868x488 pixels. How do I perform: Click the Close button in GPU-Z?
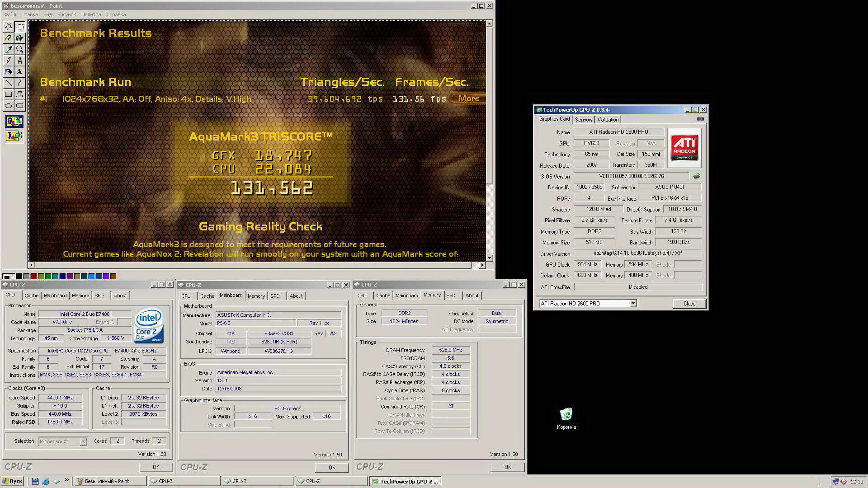pos(689,304)
